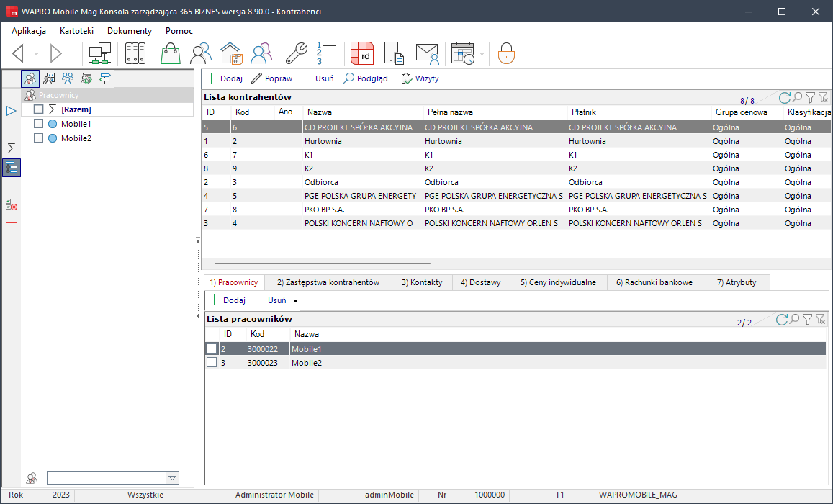
Task: Open the envelope with person icon
Action: pyautogui.click(x=427, y=53)
